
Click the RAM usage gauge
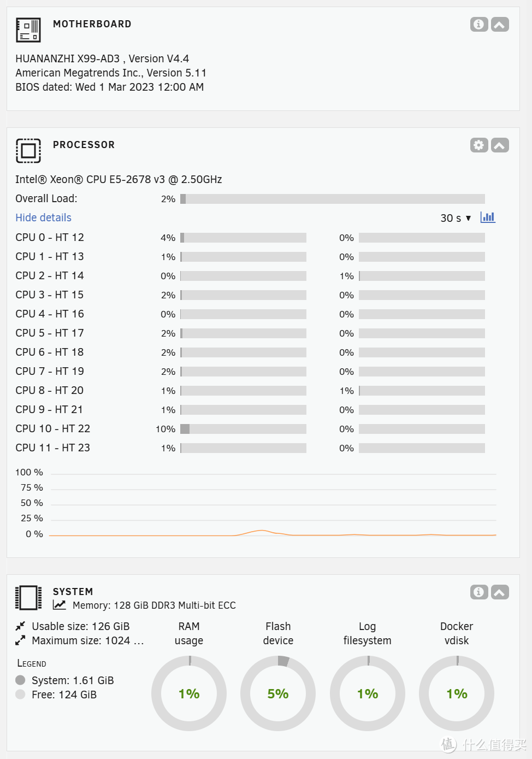(189, 693)
